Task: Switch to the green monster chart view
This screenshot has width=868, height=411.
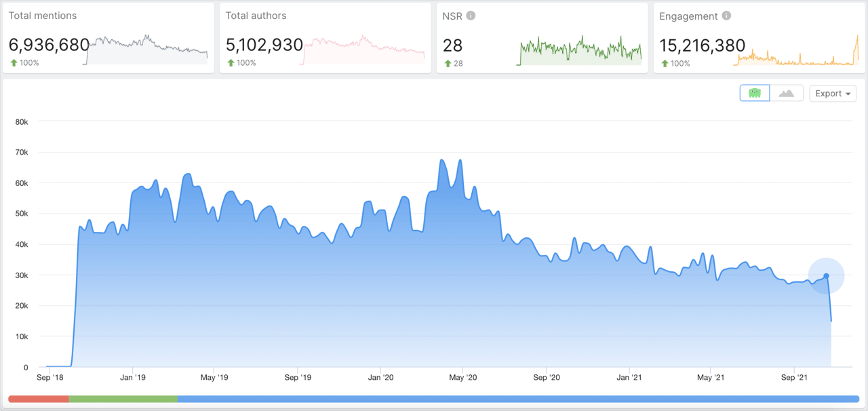Action: [x=755, y=94]
